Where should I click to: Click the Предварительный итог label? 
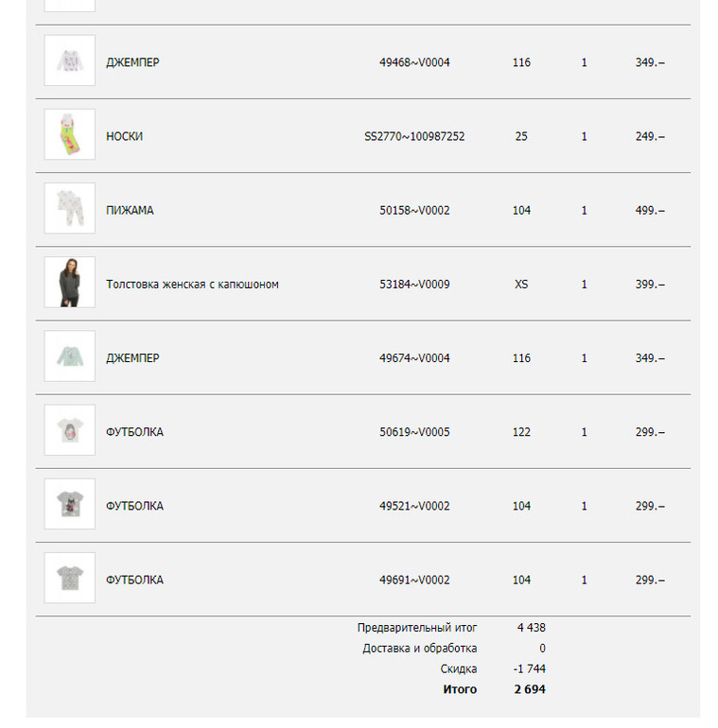[417, 628]
